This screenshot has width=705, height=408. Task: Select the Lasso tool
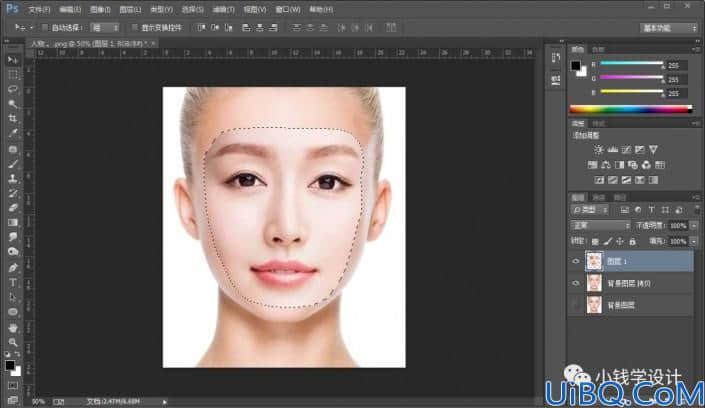point(13,90)
